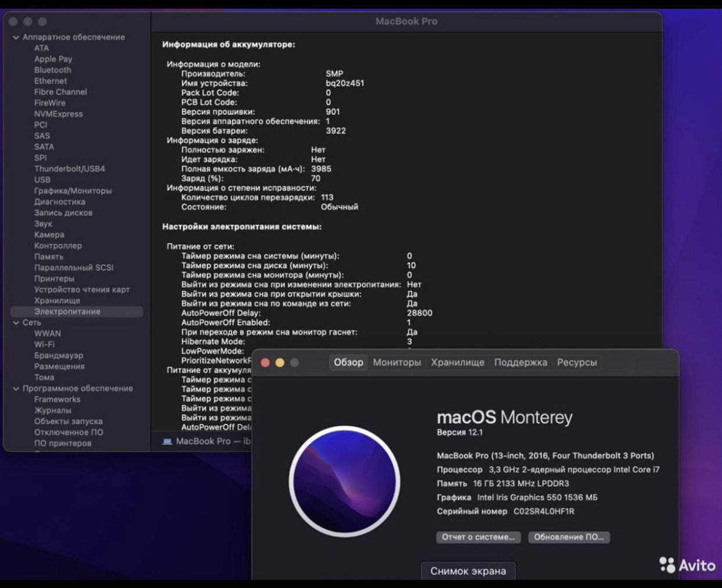
Task: Select Графика/Мониторы in the sidebar
Action: pyautogui.click(x=73, y=191)
